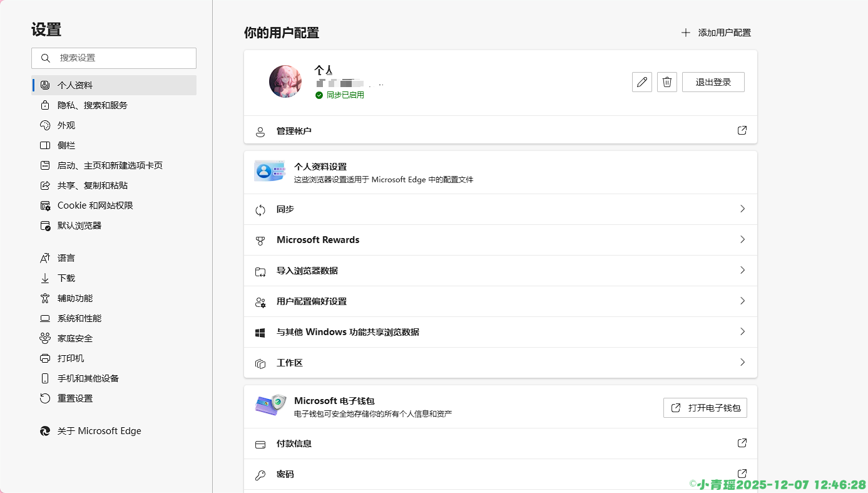Click the search magnifier icon in settings
The height and width of the screenshot is (493, 868).
click(45, 58)
